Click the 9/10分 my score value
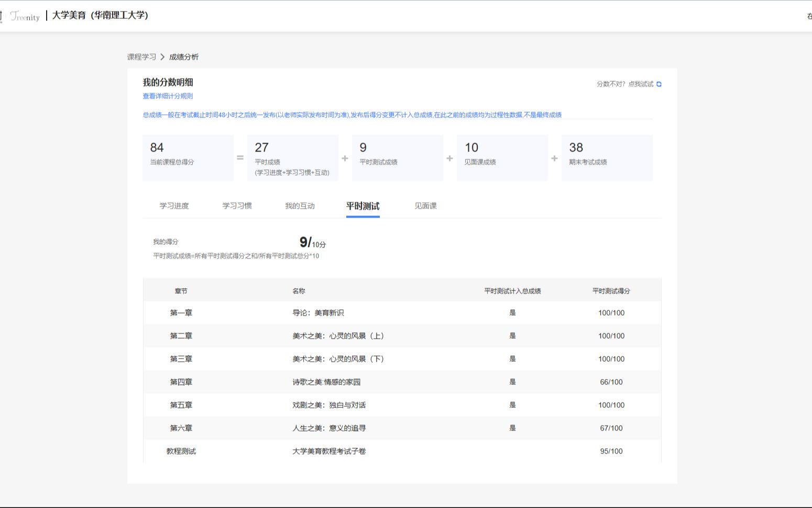This screenshot has width=812, height=508. (313, 242)
